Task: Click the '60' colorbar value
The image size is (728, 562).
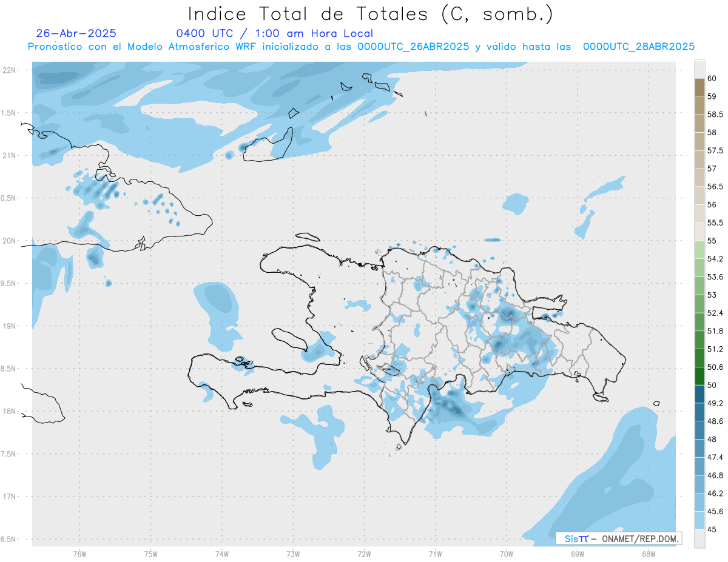Action: coord(712,78)
